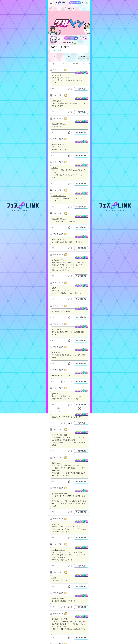Like the 励みになります comment
138x644 pixels.
[69, 340]
